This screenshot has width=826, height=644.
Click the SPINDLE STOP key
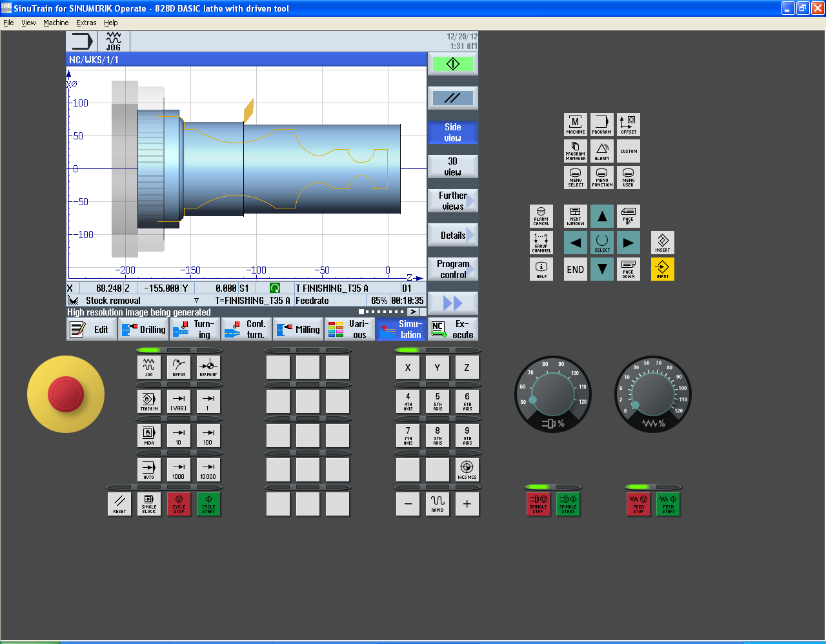click(538, 504)
